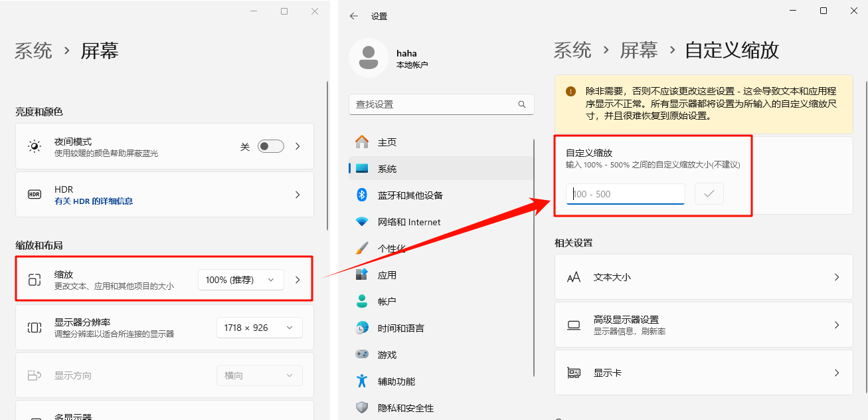Click the search settings box
Image resolution: width=868 pixels, height=420 pixels.
click(438, 104)
